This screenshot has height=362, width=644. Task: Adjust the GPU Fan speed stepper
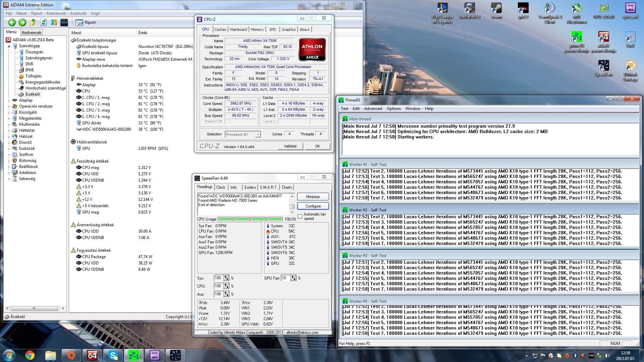tap(293, 278)
